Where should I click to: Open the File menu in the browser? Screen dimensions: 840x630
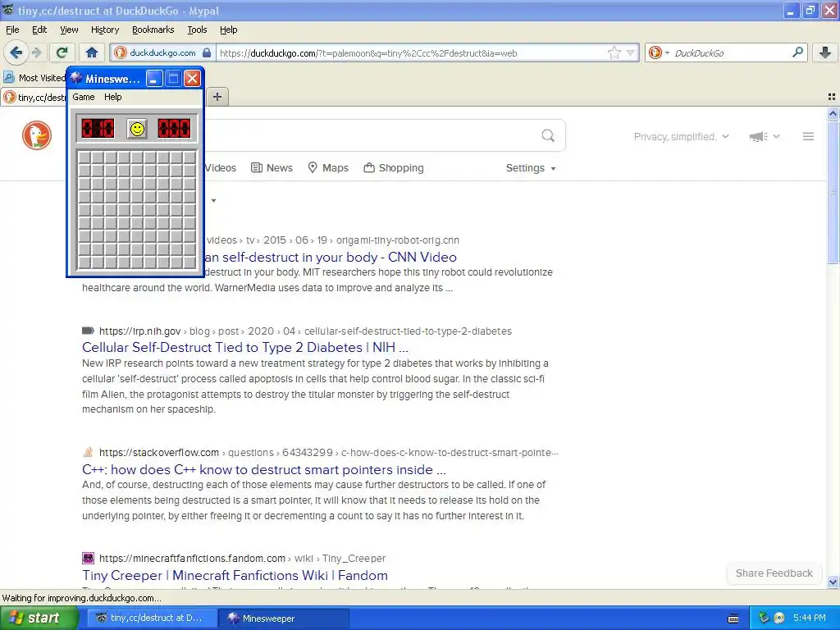(12, 30)
